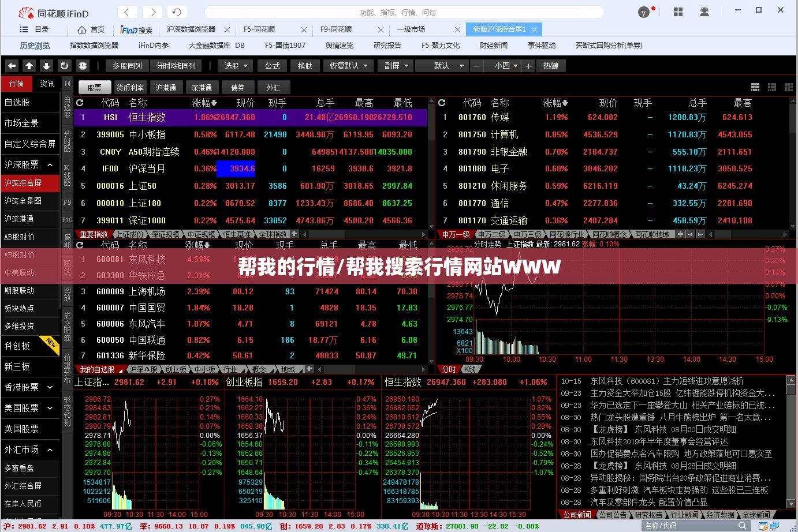Open the 公司公告 news tab
The width and height of the screenshot is (798, 532).
click(x=613, y=515)
